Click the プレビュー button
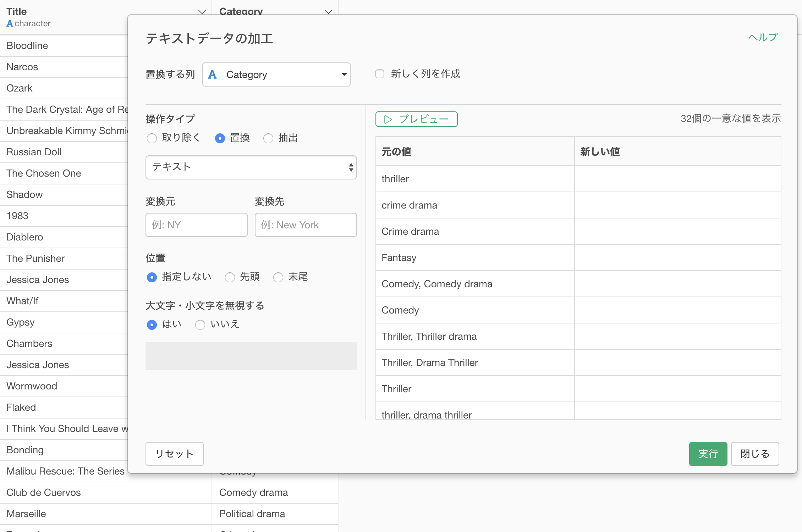The image size is (802, 532). pos(416,119)
